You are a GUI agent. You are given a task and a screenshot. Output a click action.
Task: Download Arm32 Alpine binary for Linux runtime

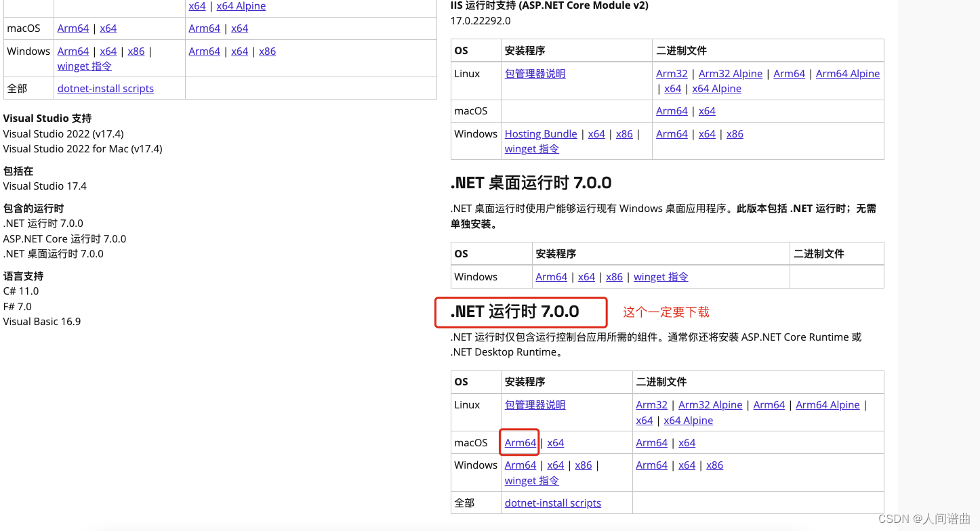(x=710, y=404)
